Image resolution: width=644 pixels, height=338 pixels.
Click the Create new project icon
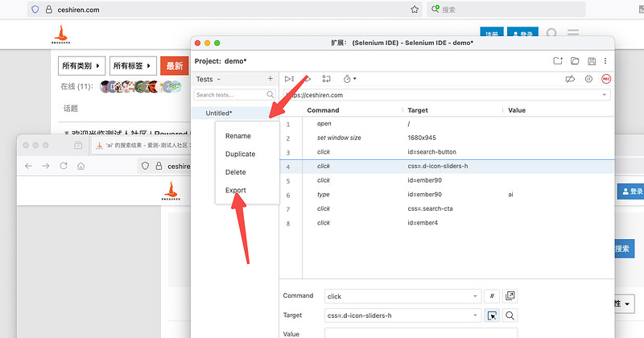point(557,61)
